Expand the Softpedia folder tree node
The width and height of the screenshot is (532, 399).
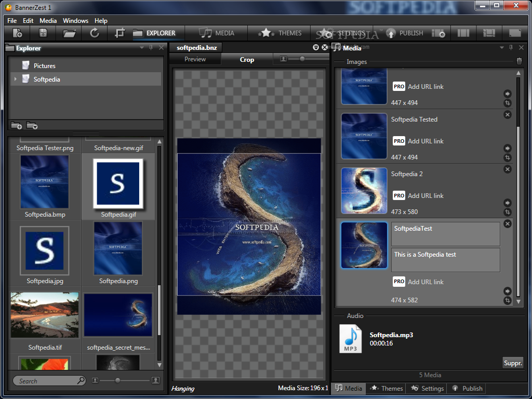pyautogui.click(x=15, y=79)
